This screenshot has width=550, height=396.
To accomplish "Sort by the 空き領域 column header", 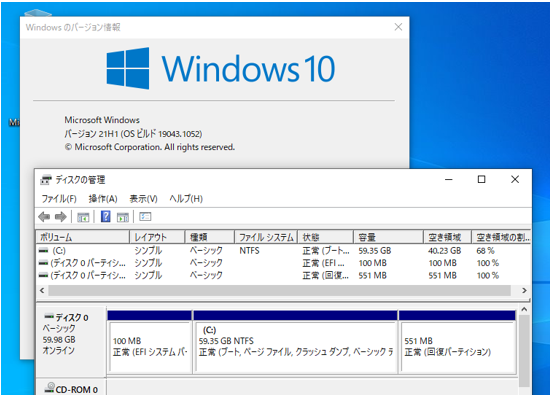I will pos(448,237).
